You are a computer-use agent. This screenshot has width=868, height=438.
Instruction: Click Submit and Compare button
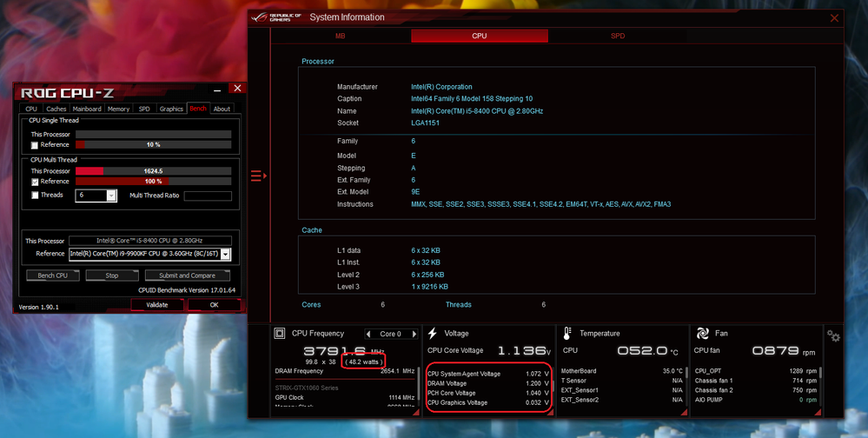click(x=187, y=275)
